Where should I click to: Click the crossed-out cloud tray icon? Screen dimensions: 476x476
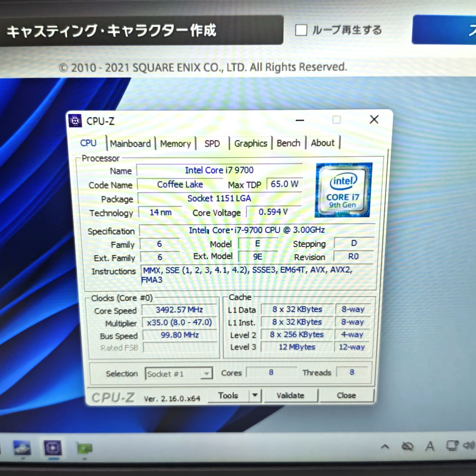click(x=407, y=446)
